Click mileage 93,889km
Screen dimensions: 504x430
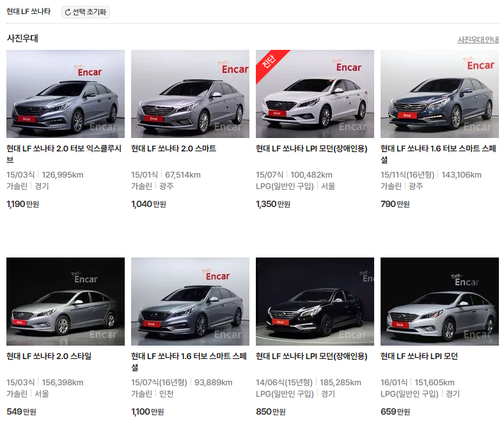click(214, 383)
